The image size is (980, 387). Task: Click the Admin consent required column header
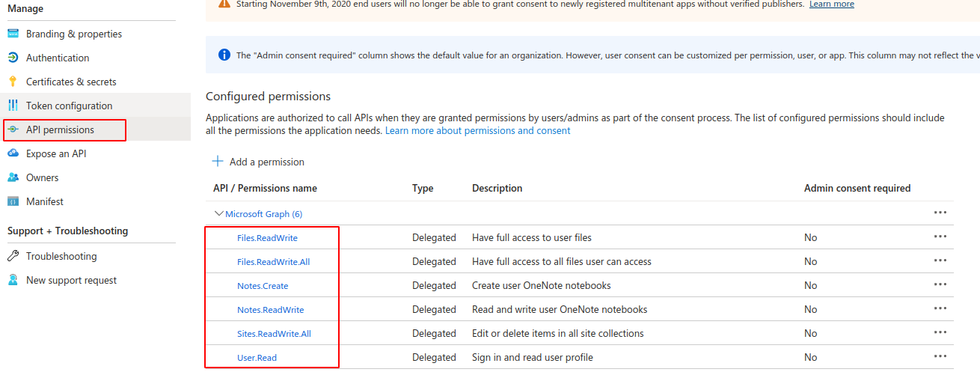click(857, 188)
